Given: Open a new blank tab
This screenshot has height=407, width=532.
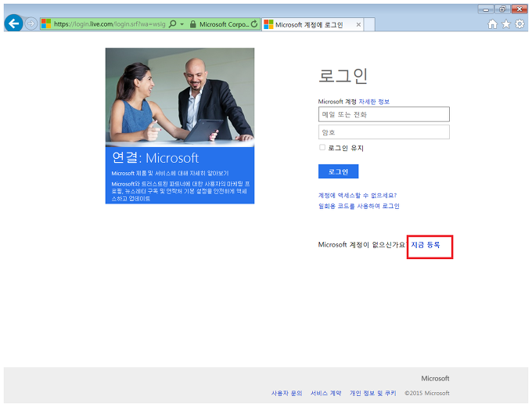Looking at the screenshot, I should [369, 24].
